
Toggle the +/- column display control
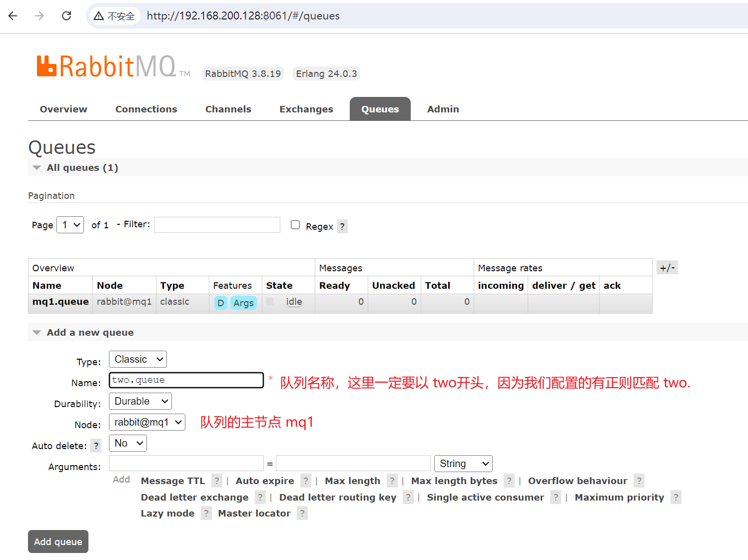point(667,267)
